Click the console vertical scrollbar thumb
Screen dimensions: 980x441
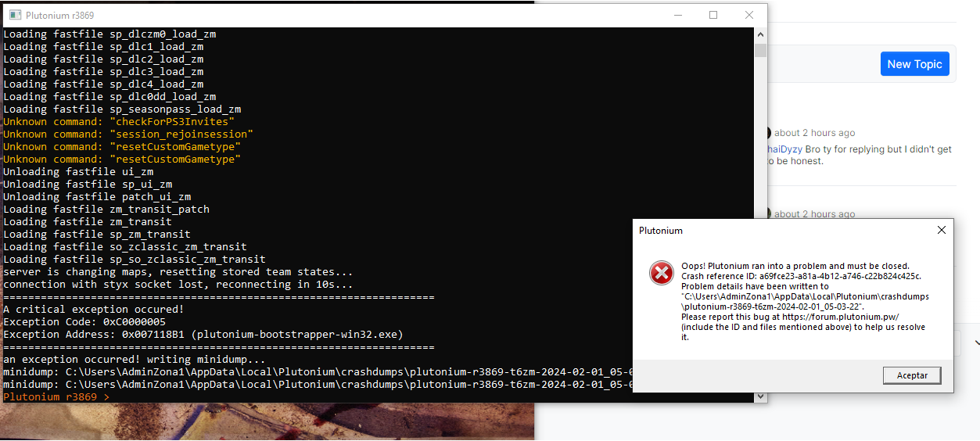point(760,50)
